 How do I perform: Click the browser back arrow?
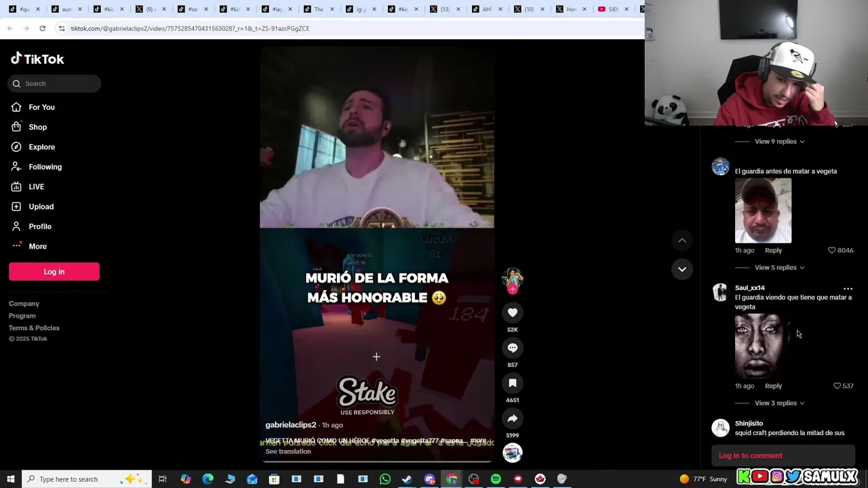pyautogui.click(x=9, y=28)
